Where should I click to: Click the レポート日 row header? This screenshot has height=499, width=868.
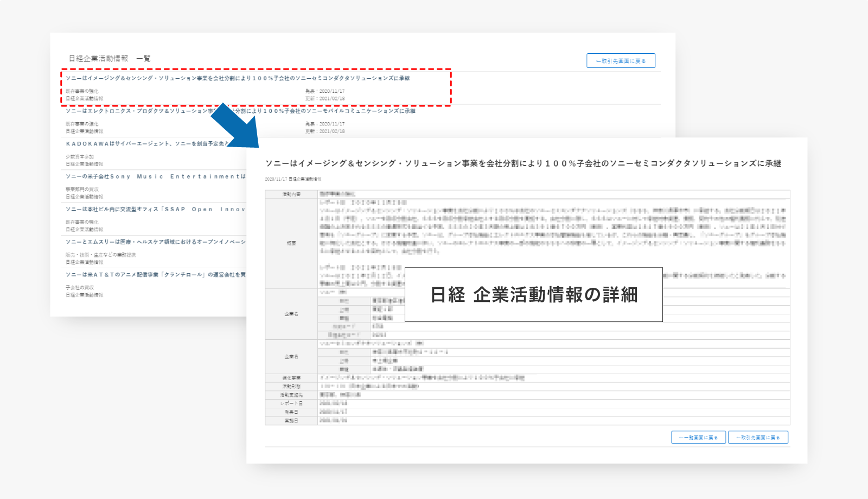pos(291,403)
